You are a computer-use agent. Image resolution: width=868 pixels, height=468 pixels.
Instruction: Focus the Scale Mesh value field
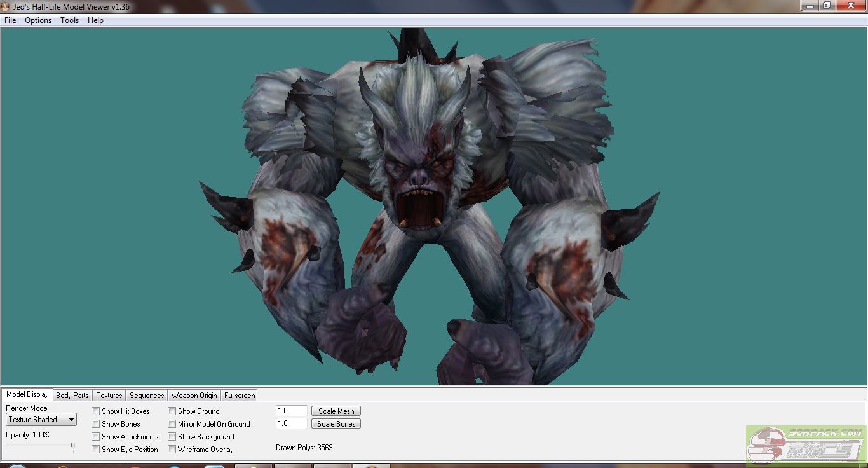pos(292,411)
